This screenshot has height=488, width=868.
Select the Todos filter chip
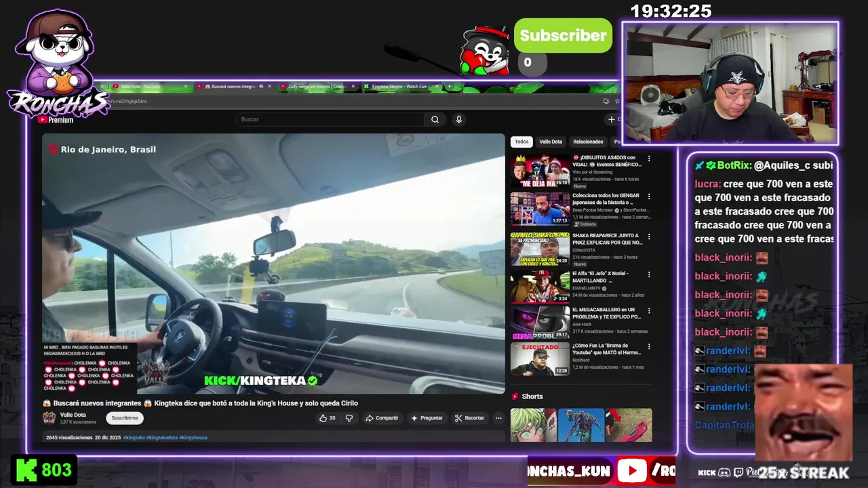521,142
